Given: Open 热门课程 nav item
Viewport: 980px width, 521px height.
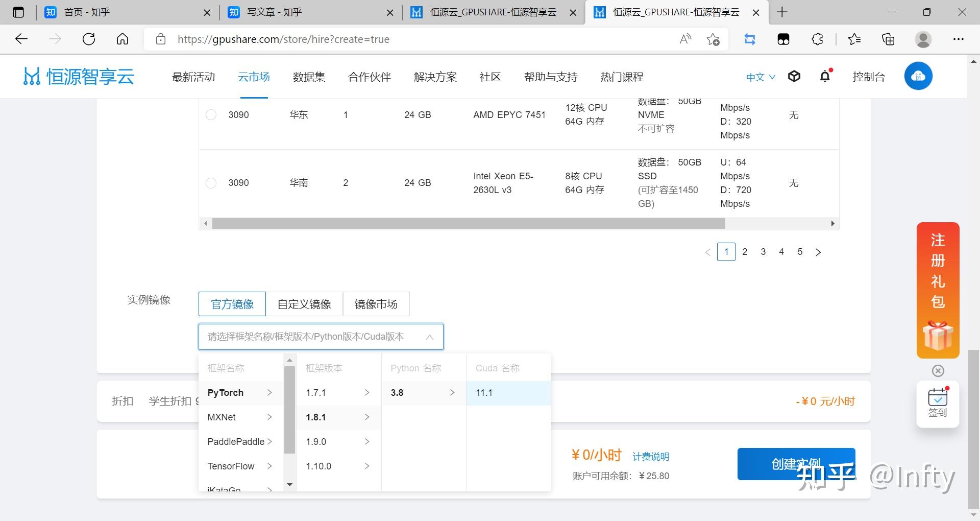Looking at the screenshot, I should click(x=622, y=77).
